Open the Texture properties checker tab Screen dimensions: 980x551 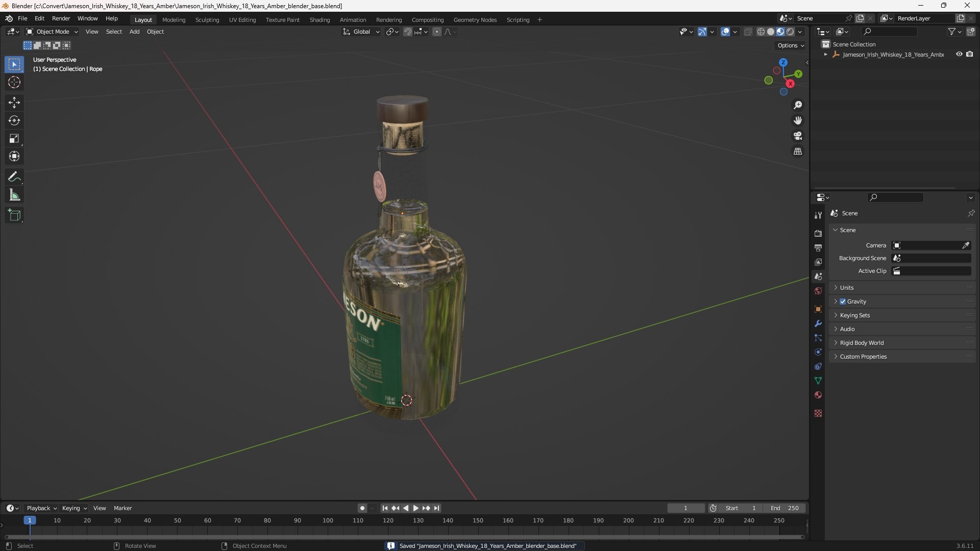tap(818, 413)
